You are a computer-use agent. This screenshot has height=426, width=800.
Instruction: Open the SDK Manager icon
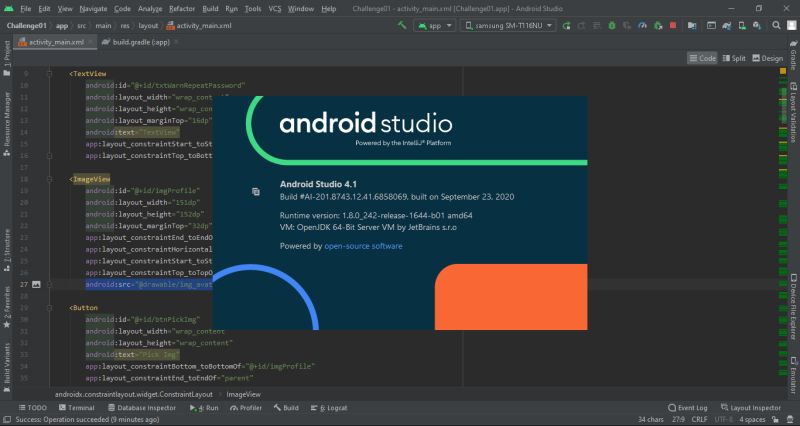coord(757,26)
